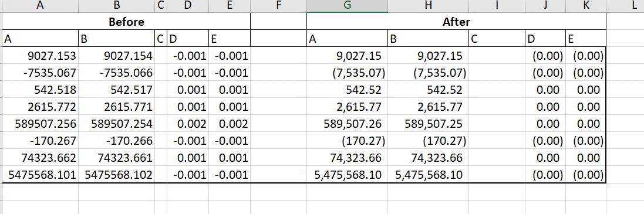Viewport: 644px width, 214px height.
Task: Select column F header
Action: click(278, 6)
